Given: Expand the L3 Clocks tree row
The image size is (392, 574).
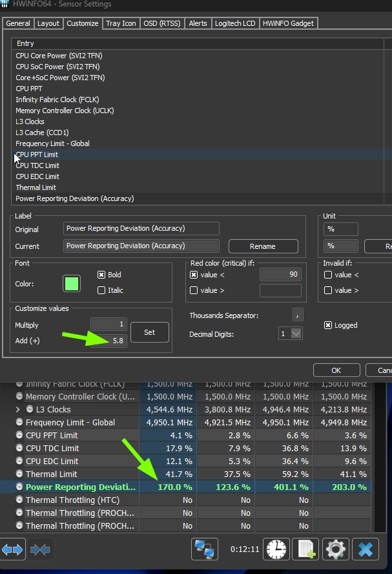Looking at the screenshot, I should pyautogui.click(x=18, y=409).
